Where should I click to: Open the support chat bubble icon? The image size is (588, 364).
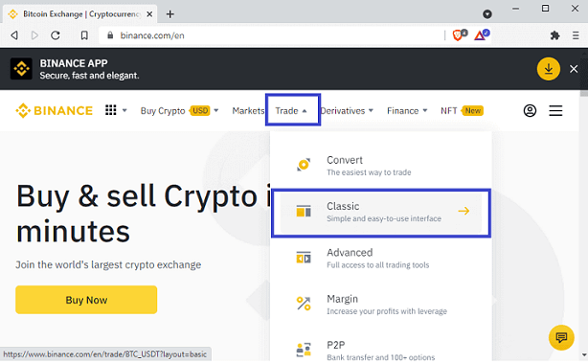561,337
